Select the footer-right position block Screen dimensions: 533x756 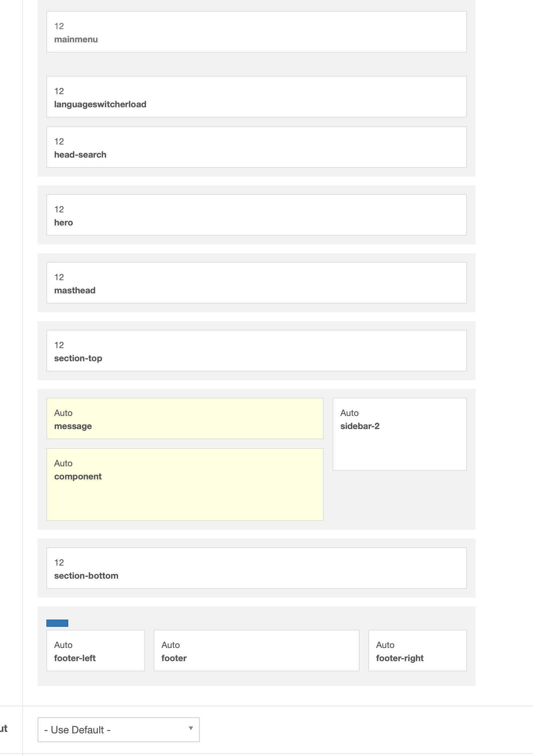click(417, 651)
